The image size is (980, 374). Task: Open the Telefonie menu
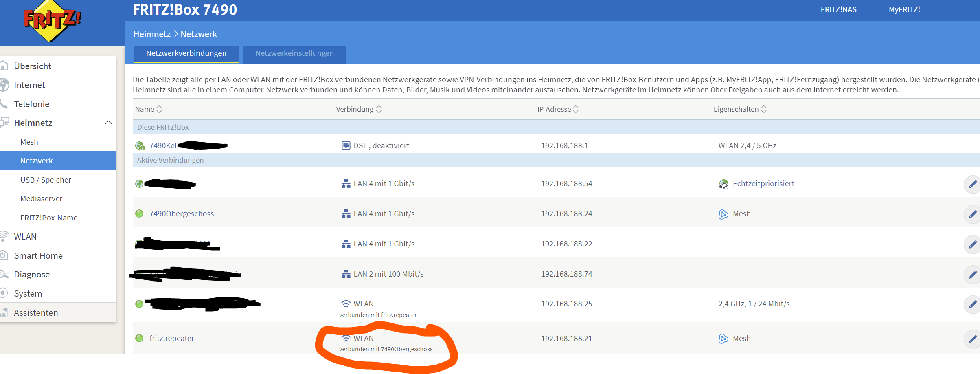click(x=31, y=104)
